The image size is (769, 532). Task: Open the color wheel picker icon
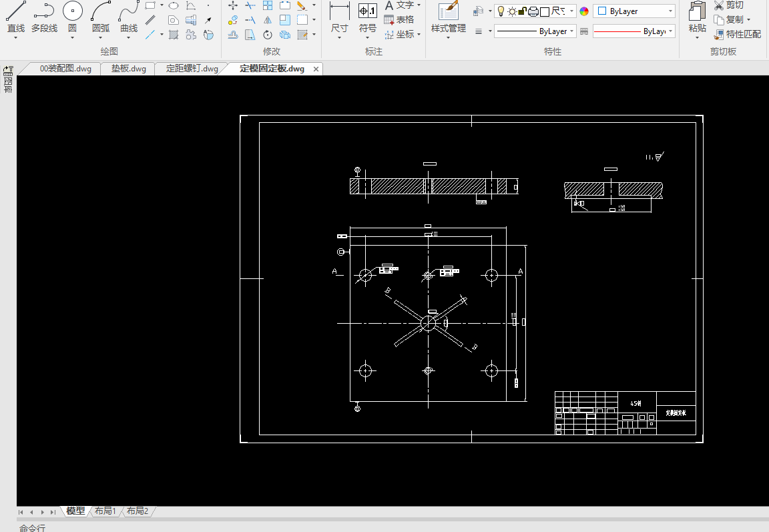click(584, 11)
